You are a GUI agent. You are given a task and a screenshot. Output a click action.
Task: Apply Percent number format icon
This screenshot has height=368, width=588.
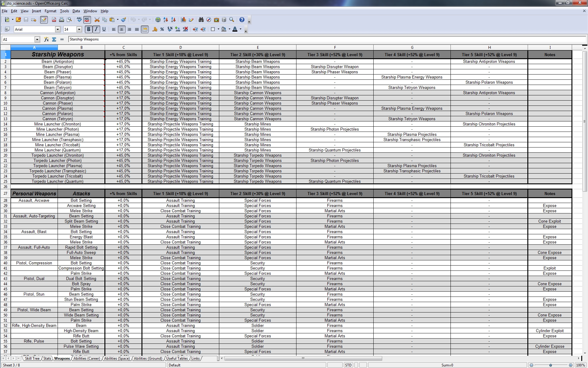coord(162,29)
